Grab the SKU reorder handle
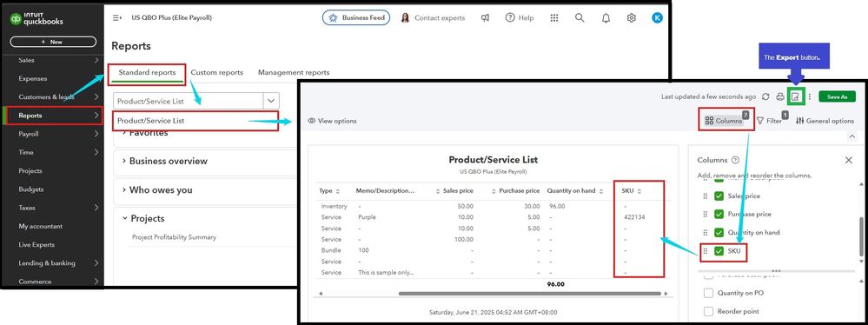The image size is (868, 325). click(706, 251)
